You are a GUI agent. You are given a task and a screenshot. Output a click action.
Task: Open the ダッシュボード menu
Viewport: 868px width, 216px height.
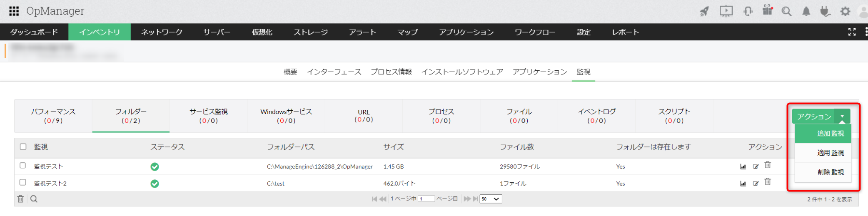click(34, 32)
